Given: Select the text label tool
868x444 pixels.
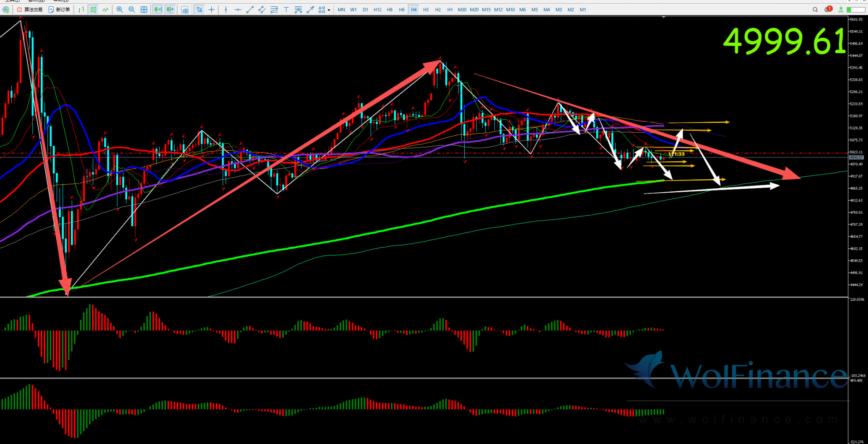Looking at the screenshot, I should 286,10.
